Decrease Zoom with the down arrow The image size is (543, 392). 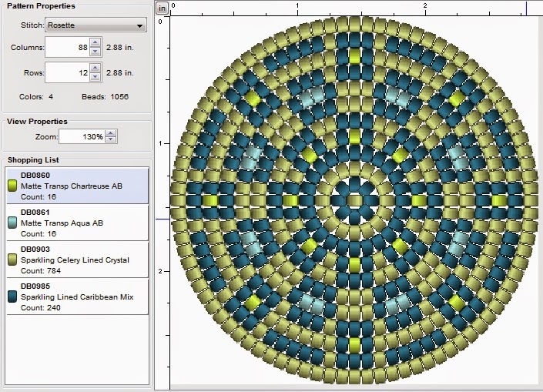tap(110, 139)
